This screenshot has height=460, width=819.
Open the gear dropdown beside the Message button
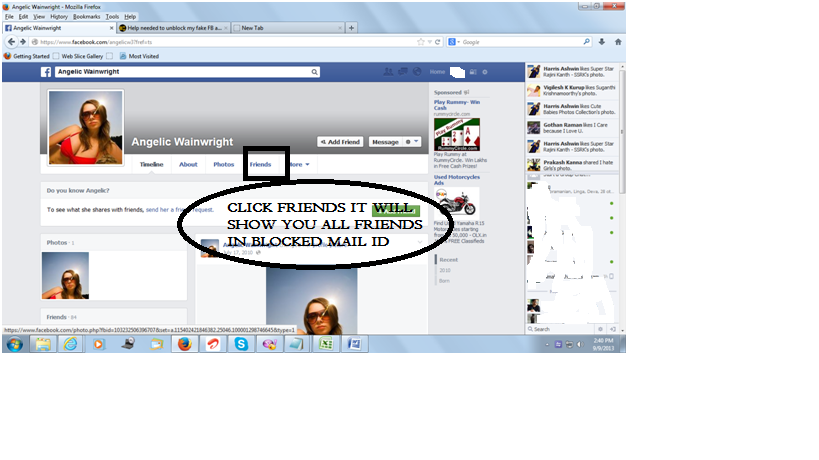[x=412, y=141]
